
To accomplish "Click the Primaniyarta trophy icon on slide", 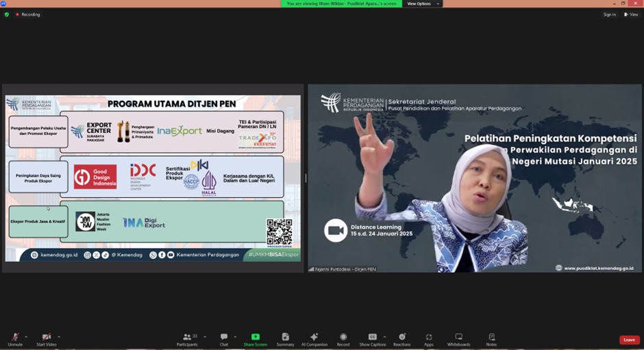I will [123, 132].
